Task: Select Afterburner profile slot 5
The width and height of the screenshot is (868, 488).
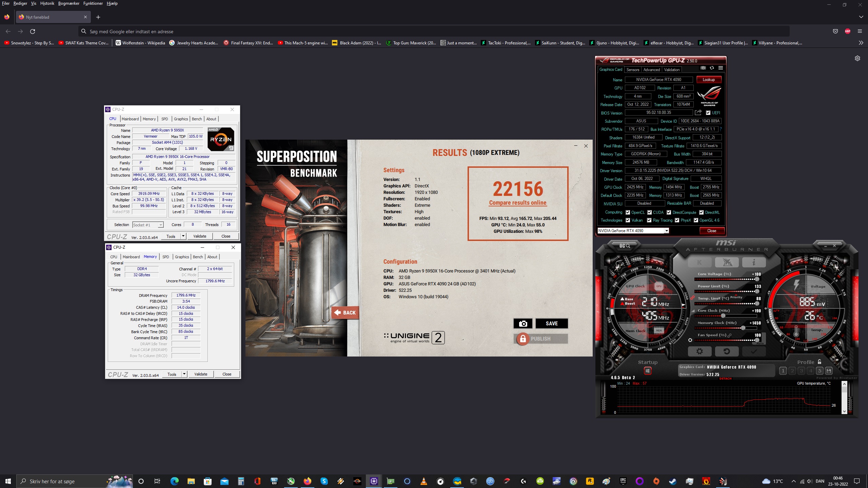Action: click(820, 371)
